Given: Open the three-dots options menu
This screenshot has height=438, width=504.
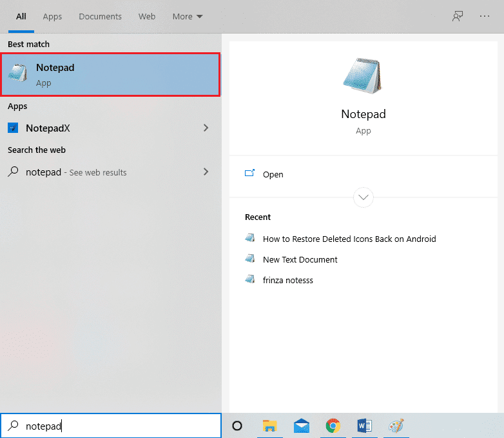Looking at the screenshot, I should (485, 16).
